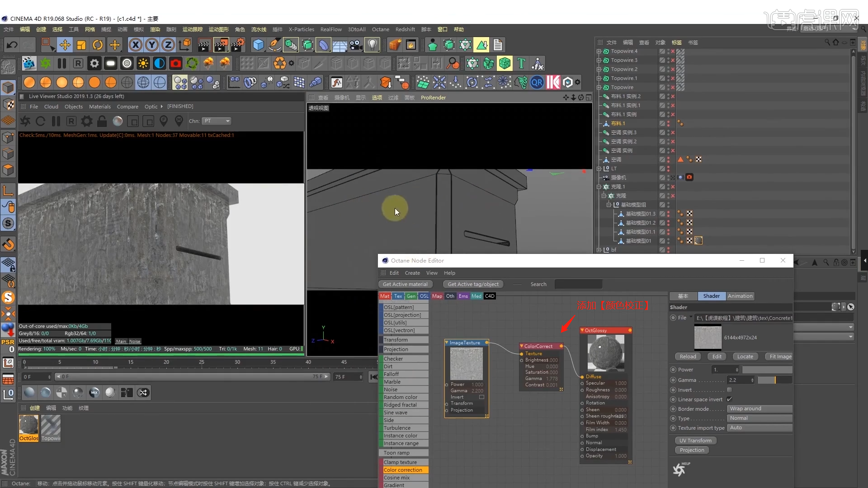868x488 pixels.
Task: Collapse the 克隆.1 cloner hierarchy
Action: [x=599, y=187]
